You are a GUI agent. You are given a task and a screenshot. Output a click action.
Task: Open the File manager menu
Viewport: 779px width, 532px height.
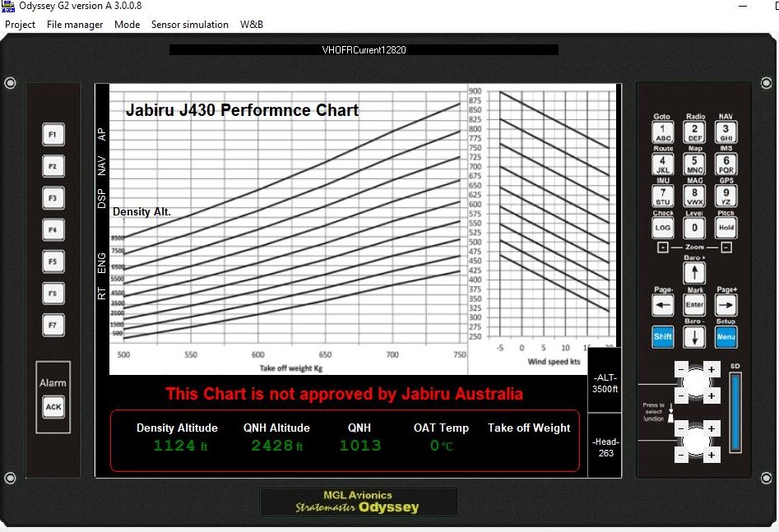(x=75, y=25)
